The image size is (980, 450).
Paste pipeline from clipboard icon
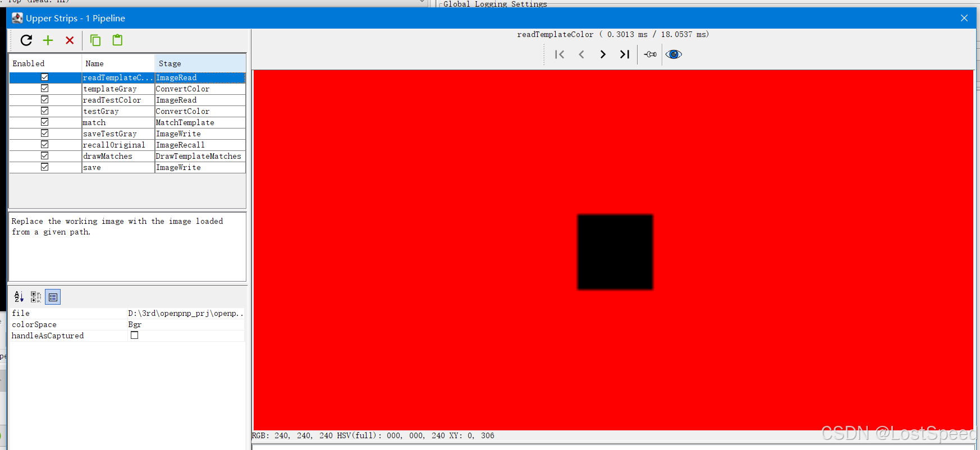(x=117, y=40)
